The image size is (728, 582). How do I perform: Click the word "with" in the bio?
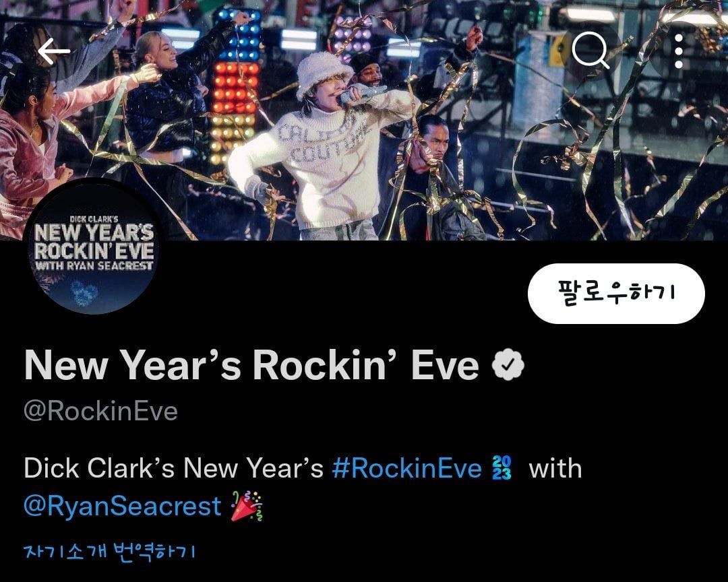click(x=555, y=468)
